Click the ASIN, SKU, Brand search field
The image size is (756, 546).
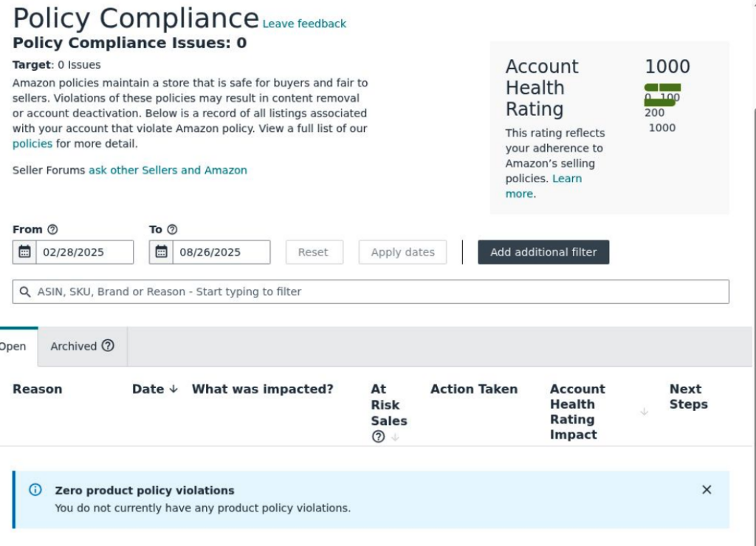[x=369, y=291]
